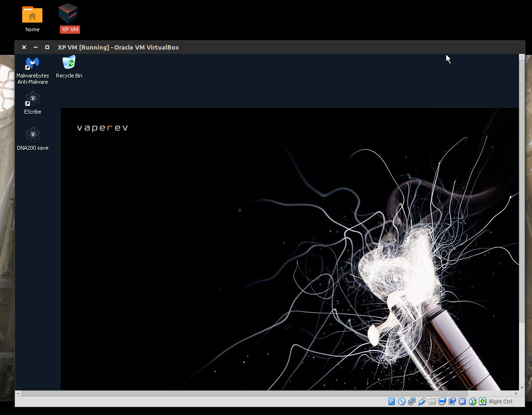Click the hard disk activity indicator
This screenshot has width=532, height=415.
click(x=392, y=402)
